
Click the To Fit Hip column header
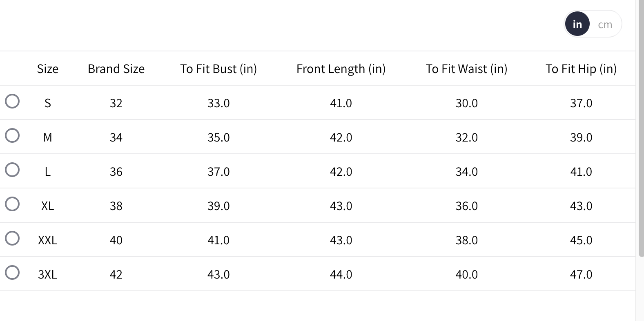click(581, 69)
